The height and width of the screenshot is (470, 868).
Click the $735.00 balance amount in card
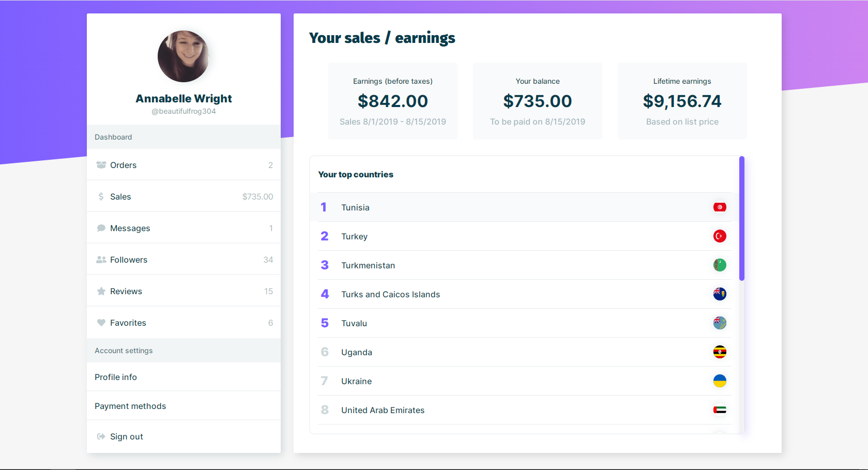[x=538, y=101]
